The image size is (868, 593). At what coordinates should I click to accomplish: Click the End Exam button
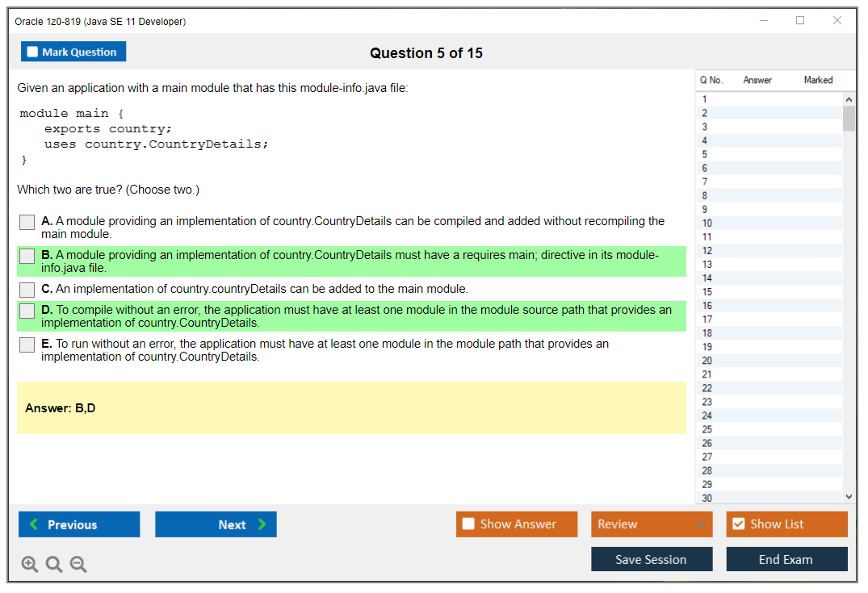786,559
